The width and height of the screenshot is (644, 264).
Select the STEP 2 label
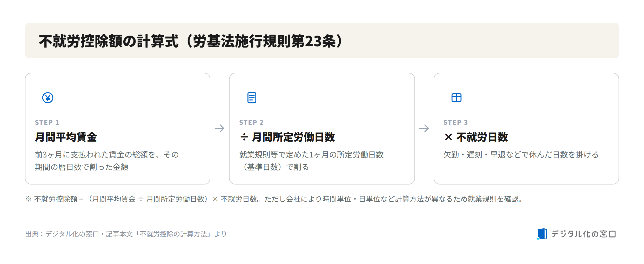click(x=251, y=122)
